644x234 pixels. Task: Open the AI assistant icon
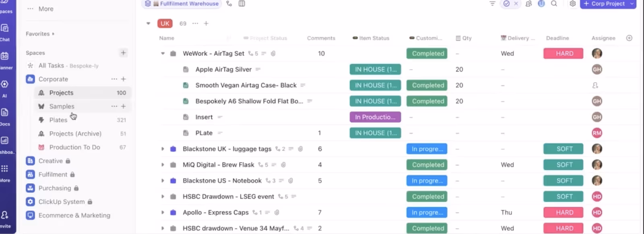coord(5,84)
